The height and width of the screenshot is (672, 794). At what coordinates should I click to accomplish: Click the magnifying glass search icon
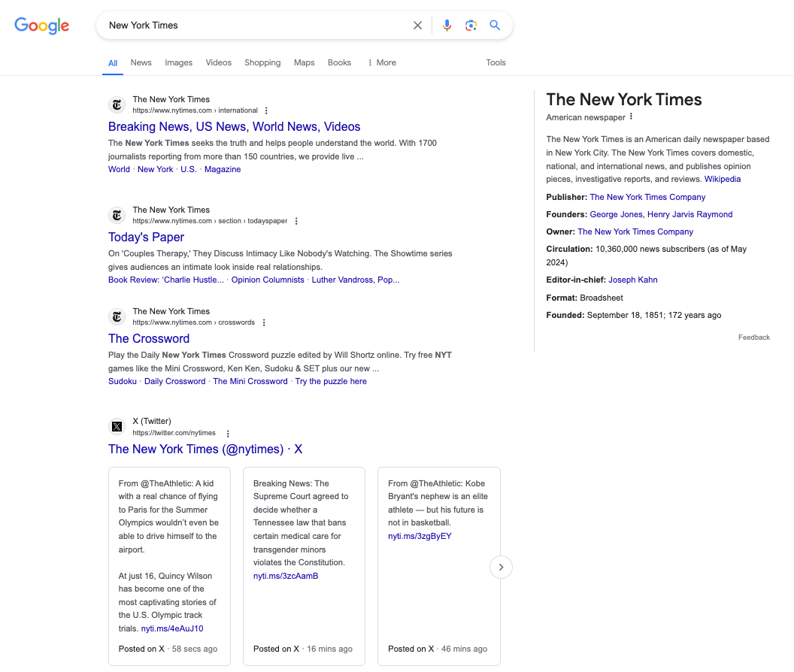click(495, 25)
